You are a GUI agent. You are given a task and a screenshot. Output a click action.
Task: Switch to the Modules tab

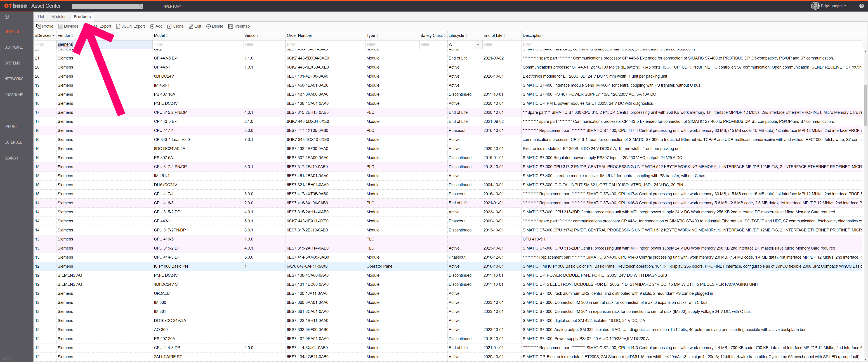point(59,17)
